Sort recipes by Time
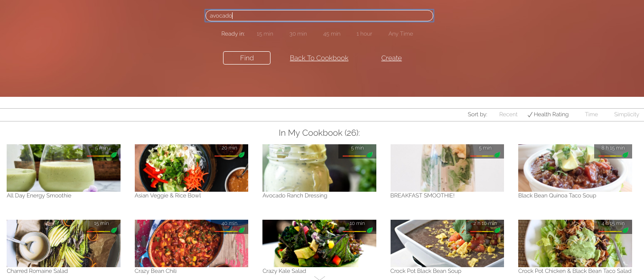This screenshot has width=644, height=280. click(x=591, y=114)
